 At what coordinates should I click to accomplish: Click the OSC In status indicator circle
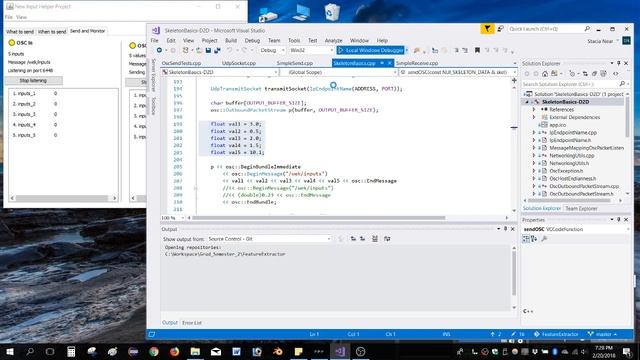(11, 42)
